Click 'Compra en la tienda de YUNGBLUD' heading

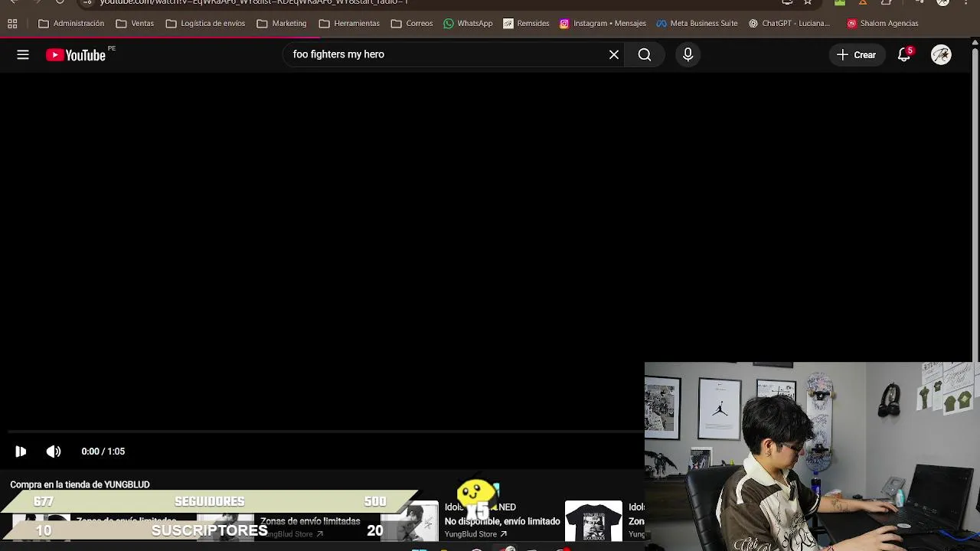[80, 484]
